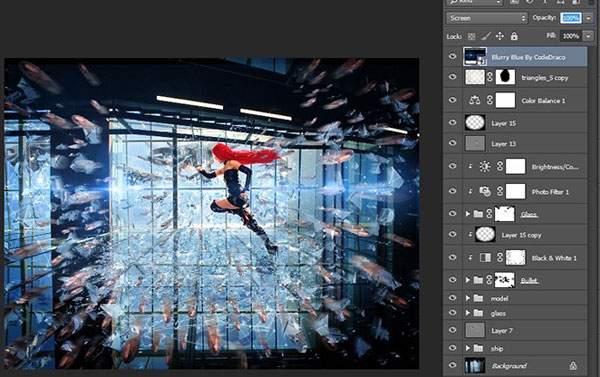Click the folder icon of the Bullet group
Viewport: 600px width, 377px height.
click(478, 280)
